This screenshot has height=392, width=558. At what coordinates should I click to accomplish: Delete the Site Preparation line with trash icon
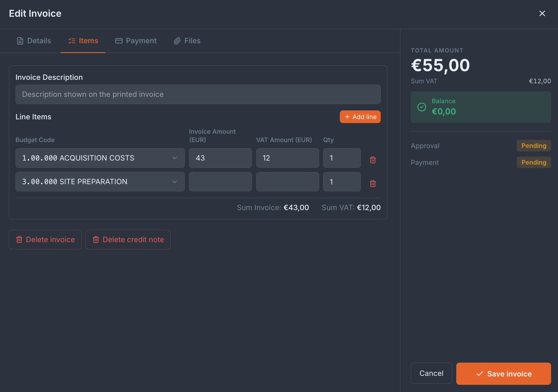pyautogui.click(x=373, y=183)
